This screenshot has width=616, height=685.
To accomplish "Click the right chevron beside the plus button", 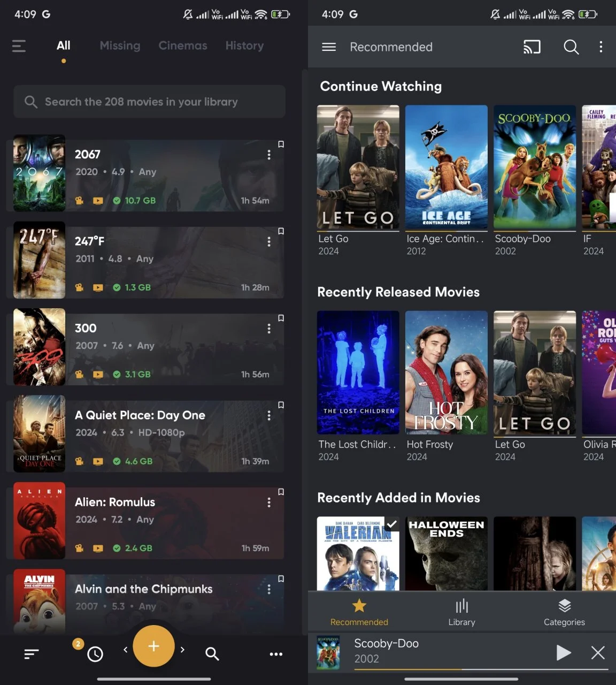I will [x=182, y=650].
